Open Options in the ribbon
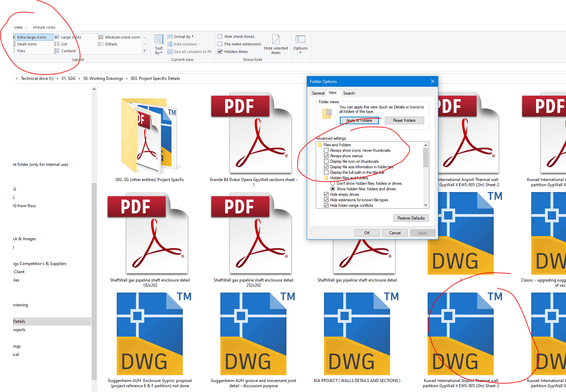 coord(301,44)
